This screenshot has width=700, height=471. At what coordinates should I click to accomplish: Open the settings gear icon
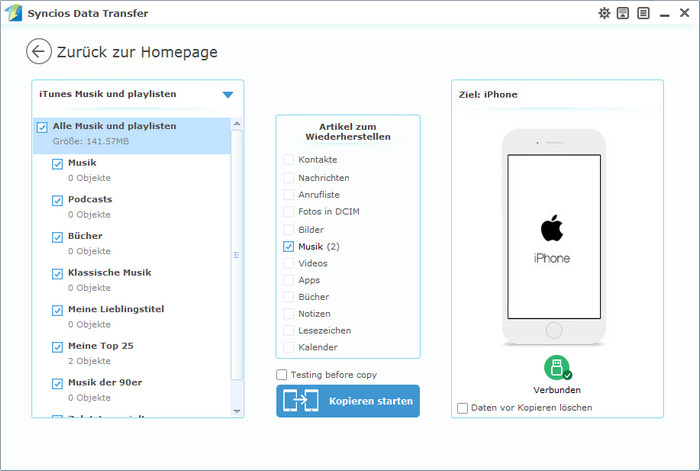604,13
